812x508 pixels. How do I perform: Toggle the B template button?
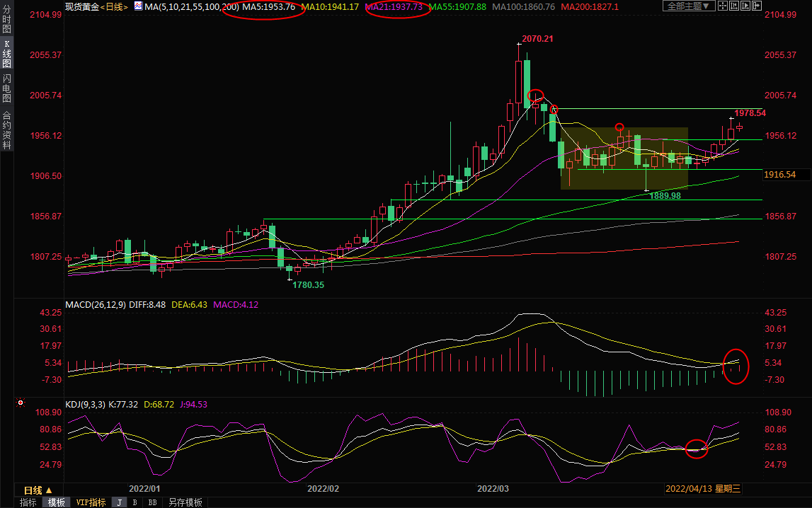[x=135, y=502]
